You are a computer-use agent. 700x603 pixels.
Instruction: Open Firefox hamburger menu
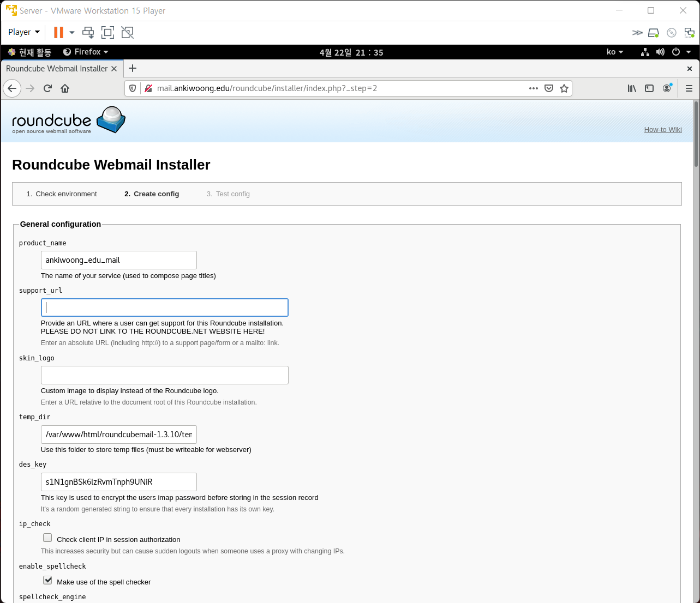point(689,88)
